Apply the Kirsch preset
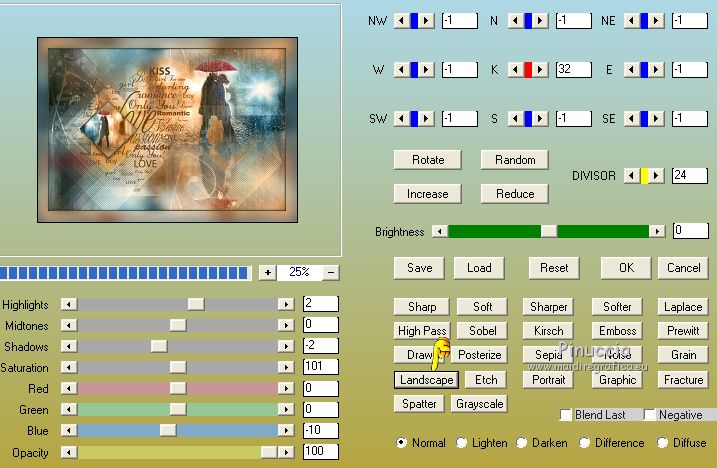The image size is (717, 468). (x=548, y=331)
